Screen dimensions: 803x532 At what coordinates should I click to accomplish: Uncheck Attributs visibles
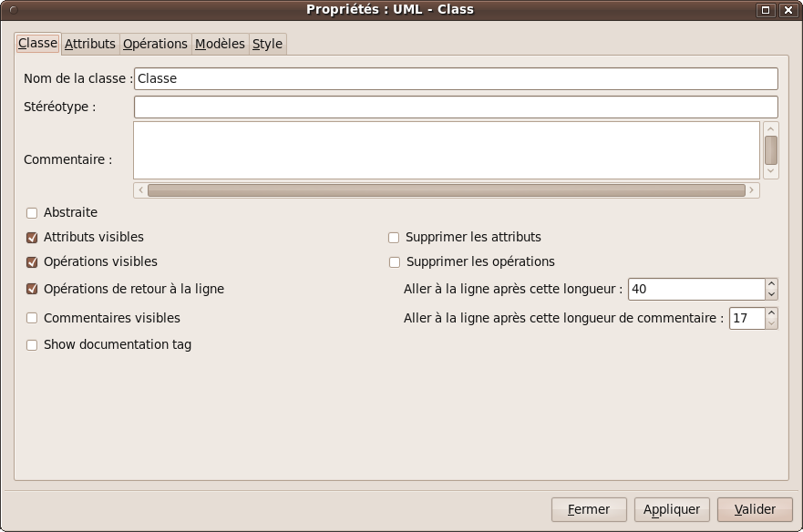coord(32,238)
